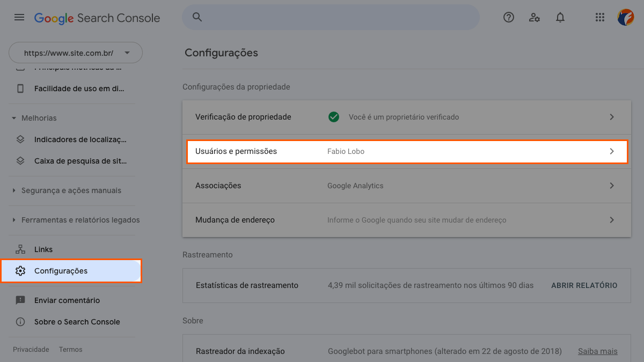Open Verificação de propriedade settings

[407, 117]
